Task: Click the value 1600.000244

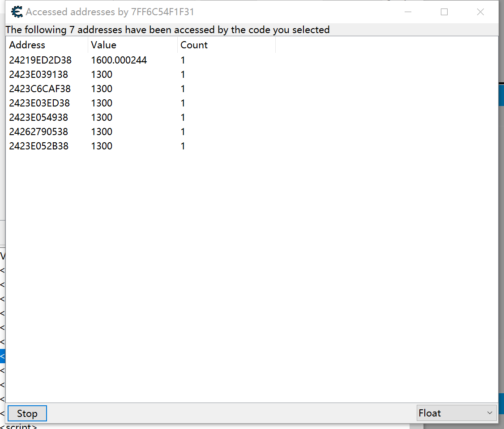Action: pos(119,60)
